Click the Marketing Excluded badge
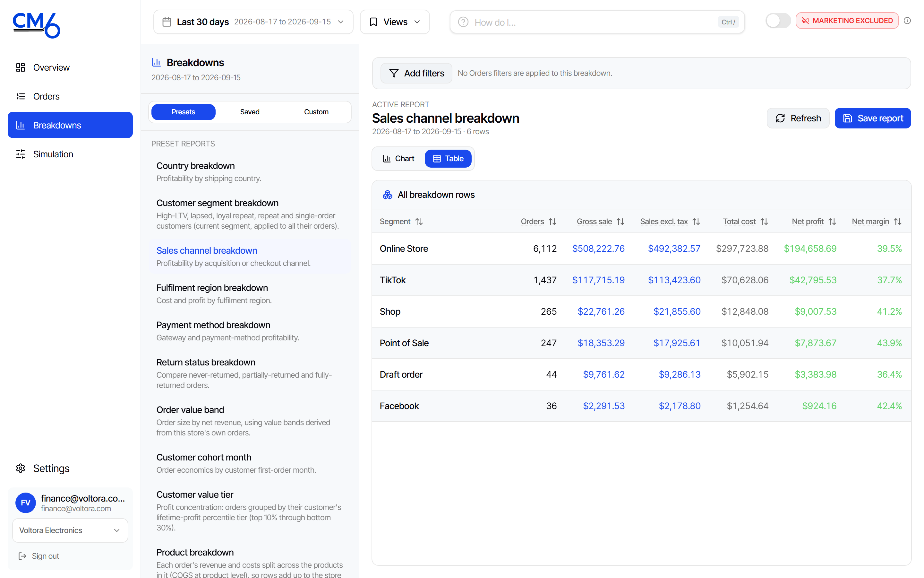 [847, 21]
